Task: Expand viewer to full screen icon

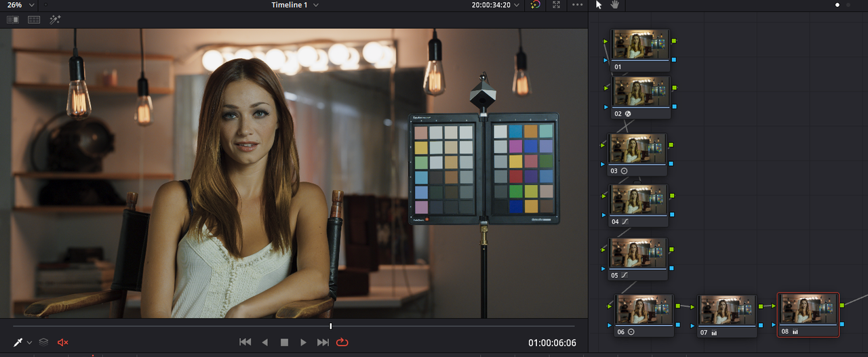Action: coord(556,5)
